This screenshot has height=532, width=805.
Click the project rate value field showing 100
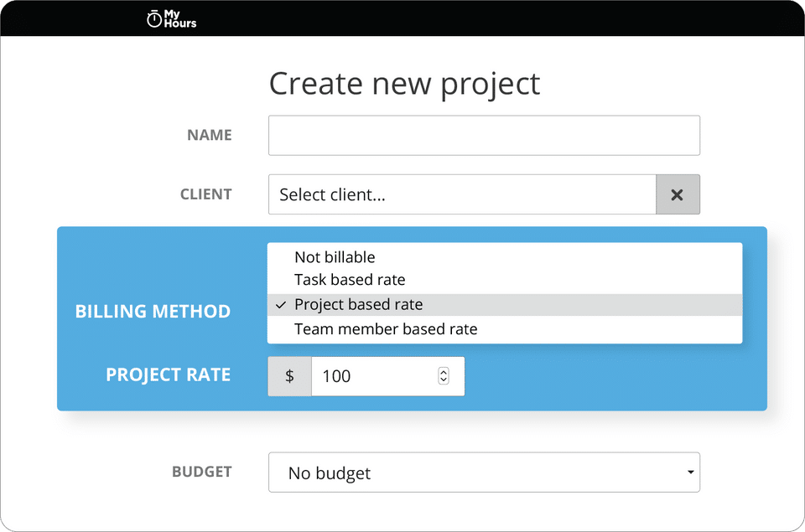(373, 376)
